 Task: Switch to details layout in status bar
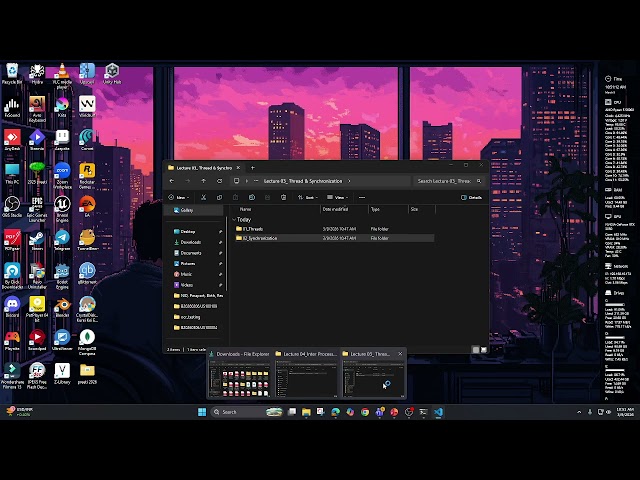(x=476, y=350)
